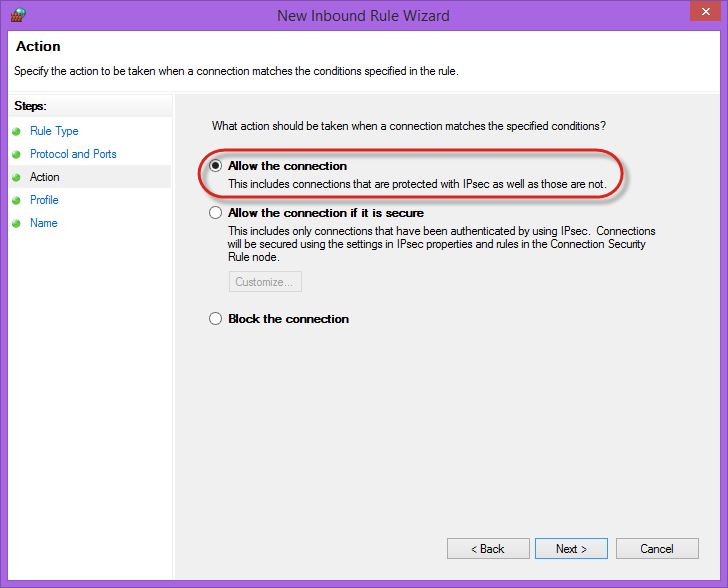This screenshot has width=728, height=588.
Task: Jump to the Profile step
Action: pos(44,200)
